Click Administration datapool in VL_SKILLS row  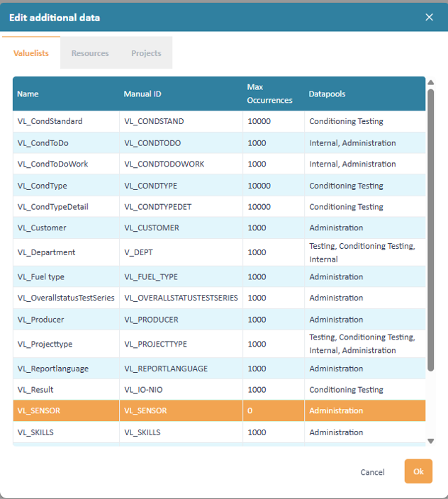pyautogui.click(x=336, y=432)
